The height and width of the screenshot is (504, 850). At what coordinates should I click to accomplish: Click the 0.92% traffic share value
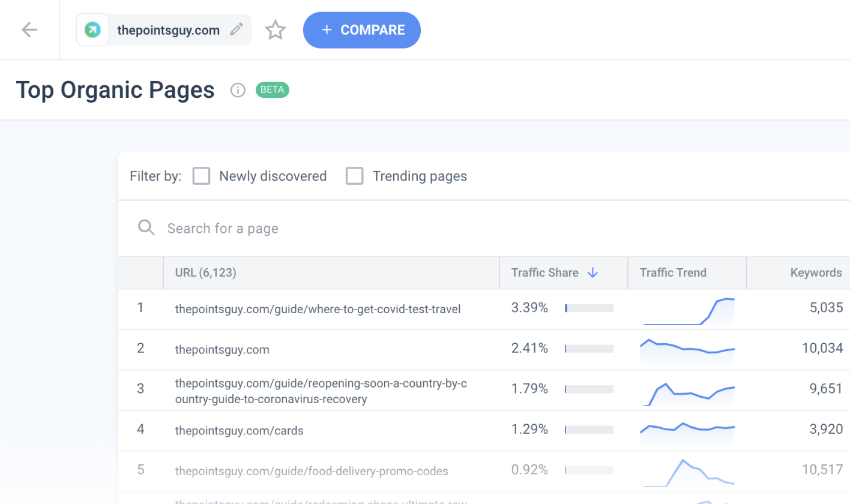tap(529, 470)
